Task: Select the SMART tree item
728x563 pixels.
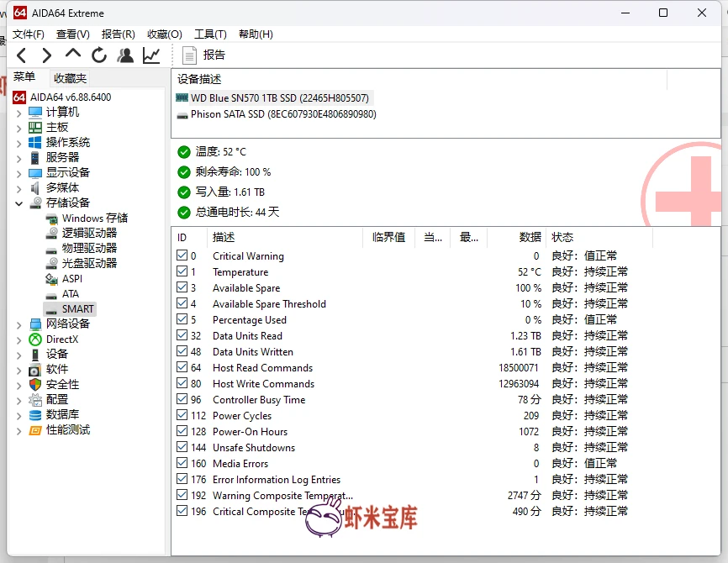Action: 78,309
